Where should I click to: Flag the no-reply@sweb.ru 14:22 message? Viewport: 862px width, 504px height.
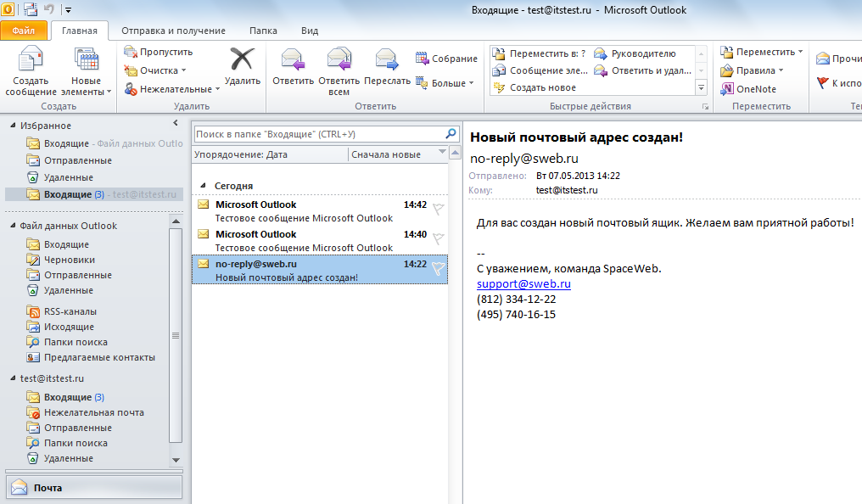438,268
